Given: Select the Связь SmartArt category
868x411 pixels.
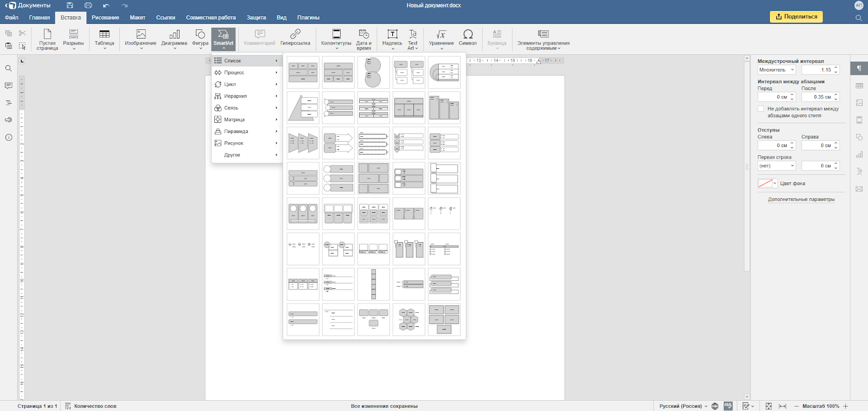Looking at the screenshot, I should 246,108.
